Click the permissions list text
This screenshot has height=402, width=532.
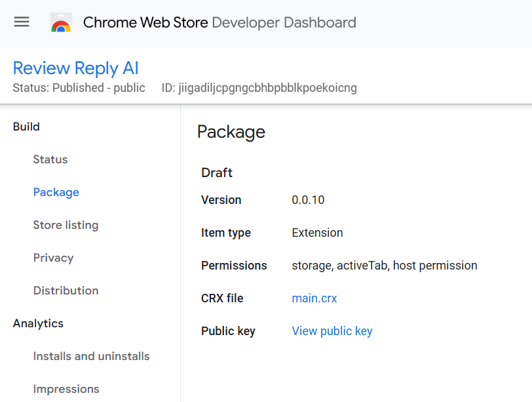coord(385,266)
